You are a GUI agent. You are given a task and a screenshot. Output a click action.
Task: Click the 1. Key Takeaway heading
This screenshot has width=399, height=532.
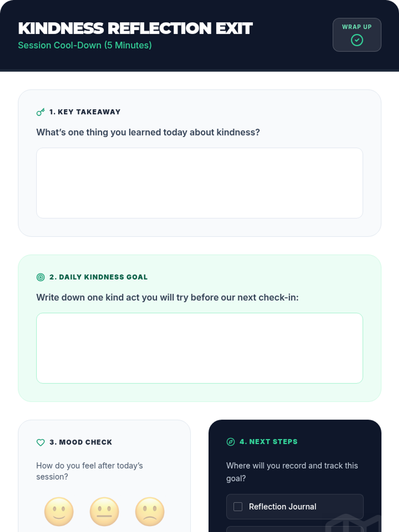[x=85, y=112]
